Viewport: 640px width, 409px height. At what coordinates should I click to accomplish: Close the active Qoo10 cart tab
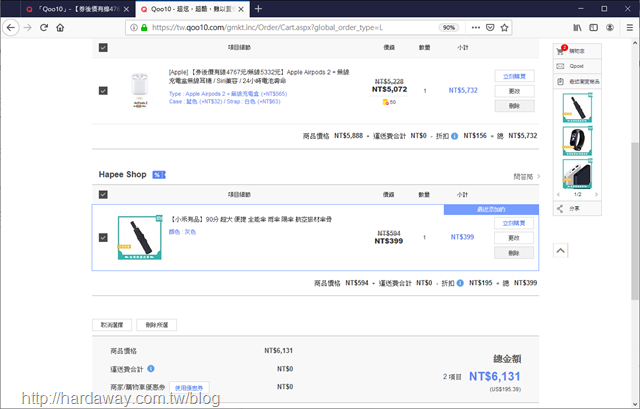click(x=241, y=9)
